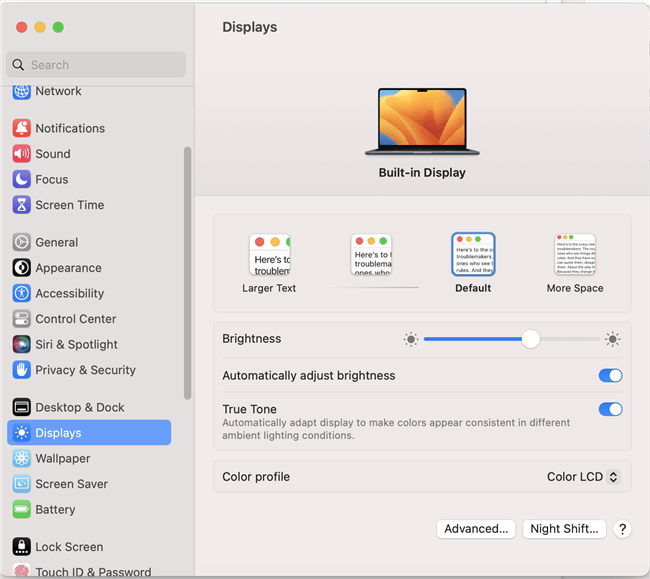Screen dimensions: 650x579
Task: Open Screen Time hourglass icon
Action: (21, 205)
